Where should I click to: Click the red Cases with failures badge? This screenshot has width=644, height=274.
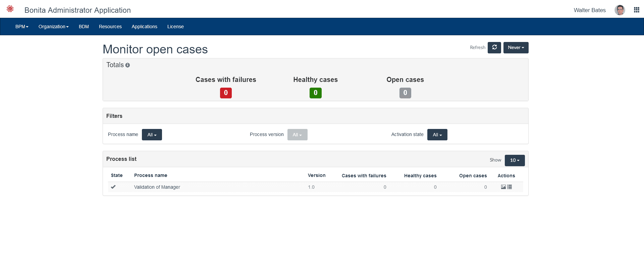coord(226,93)
